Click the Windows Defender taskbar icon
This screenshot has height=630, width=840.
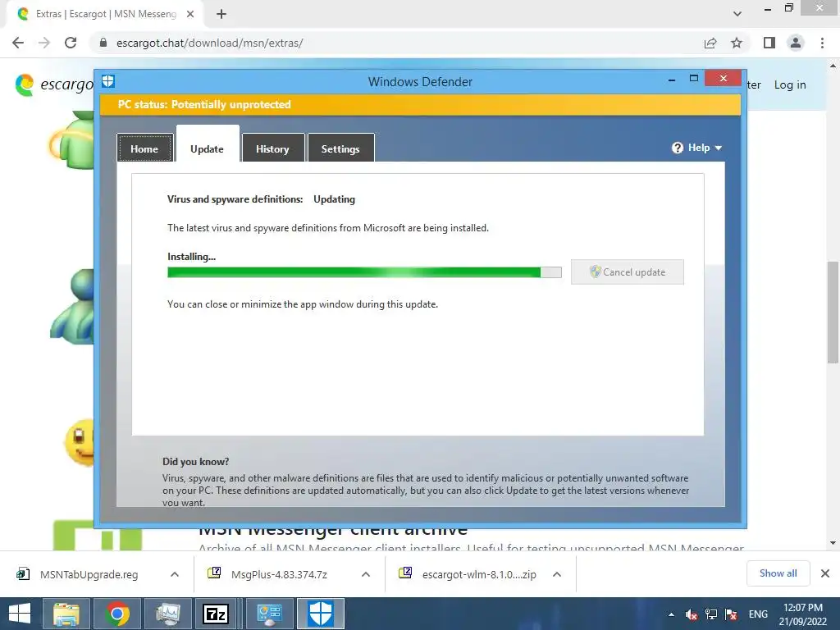[x=321, y=614]
